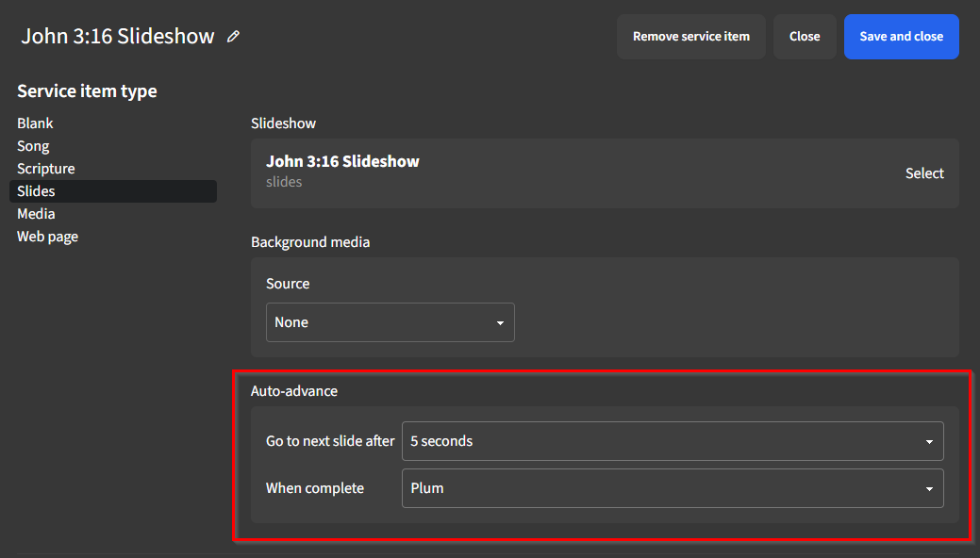The image size is (980, 558).
Task: Select Song as the service item type
Action: [33, 145]
